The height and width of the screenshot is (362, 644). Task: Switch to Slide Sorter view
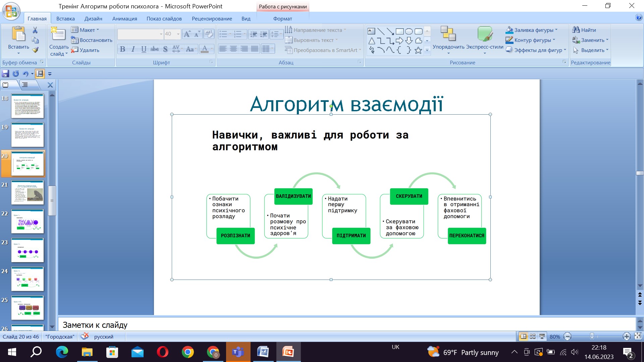point(533,337)
